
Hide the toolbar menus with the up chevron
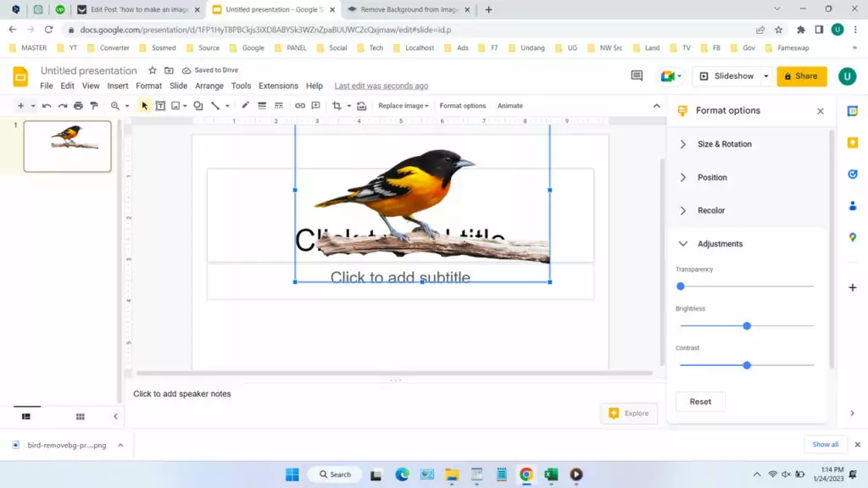(x=657, y=106)
